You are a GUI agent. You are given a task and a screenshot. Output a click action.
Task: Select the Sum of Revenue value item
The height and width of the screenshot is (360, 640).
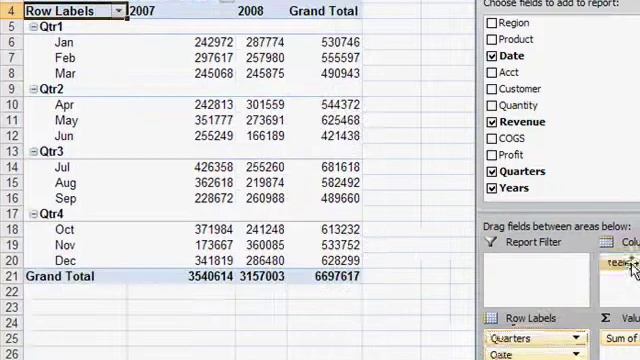point(621,338)
